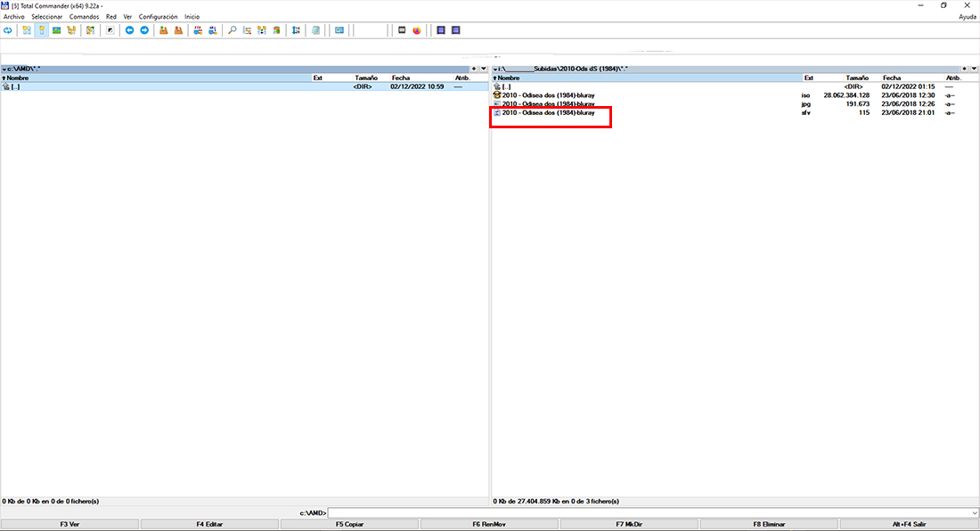Click the Pack files icon with green arrow
The height and width of the screenshot is (531, 980).
tap(164, 30)
